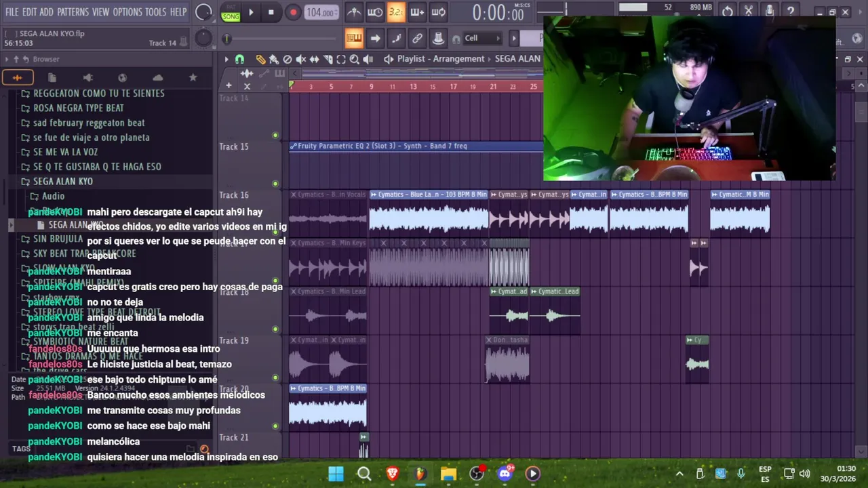Open the VIEW menu
The image size is (868, 488).
point(100,12)
